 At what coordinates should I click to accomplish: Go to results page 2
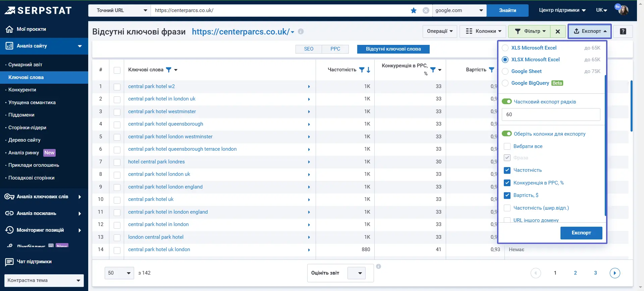pyautogui.click(x=575, y=273)
